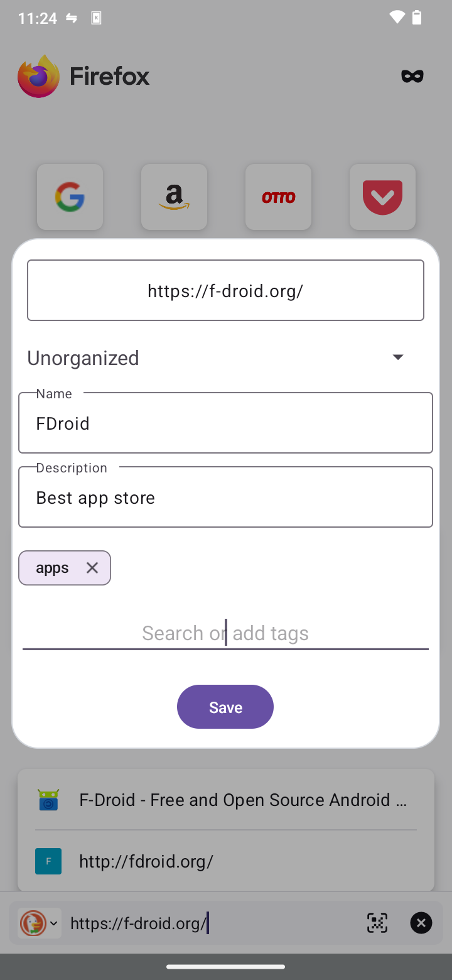The width and height of the screenshot is (452, 980).
Task: Select the https://f-droid.org/ URL box
Action: click(225, 291)
